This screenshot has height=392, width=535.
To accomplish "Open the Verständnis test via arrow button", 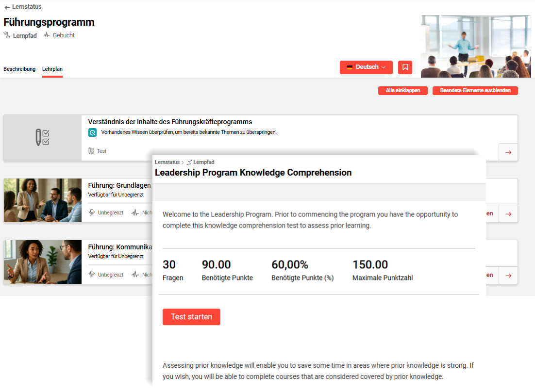I will 508,152.
